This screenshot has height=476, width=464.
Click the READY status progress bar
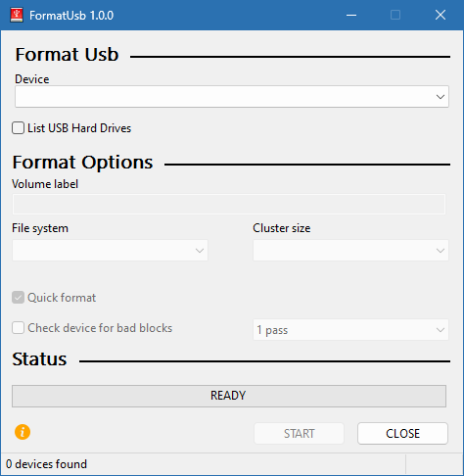pyautogui.click(x=229, y=396)
